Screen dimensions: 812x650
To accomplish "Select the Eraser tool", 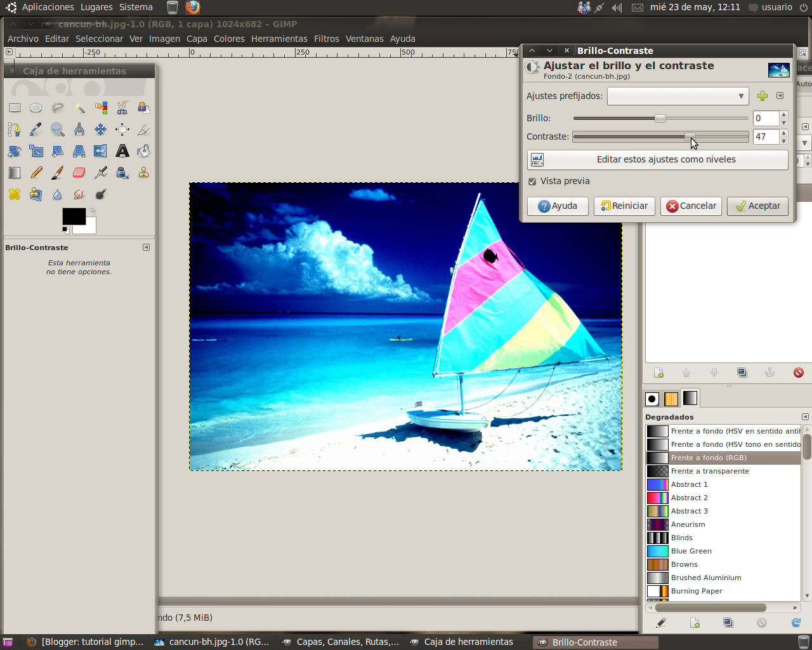I will (x=78, y=172).
